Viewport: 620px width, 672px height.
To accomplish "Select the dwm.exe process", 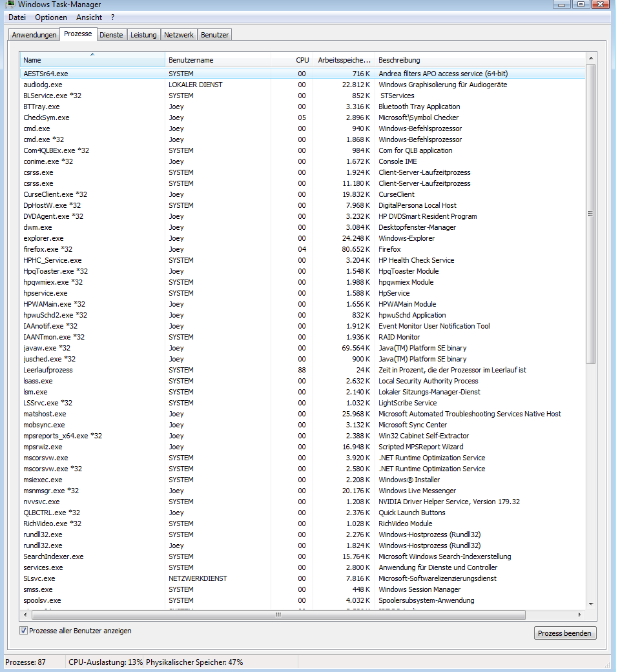I will click(303, 227).
